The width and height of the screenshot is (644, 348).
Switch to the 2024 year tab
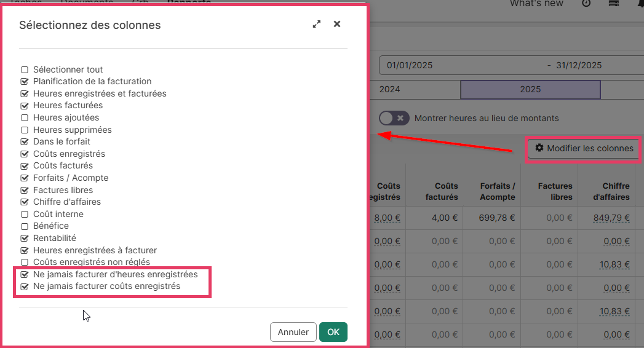pos(390,89)
